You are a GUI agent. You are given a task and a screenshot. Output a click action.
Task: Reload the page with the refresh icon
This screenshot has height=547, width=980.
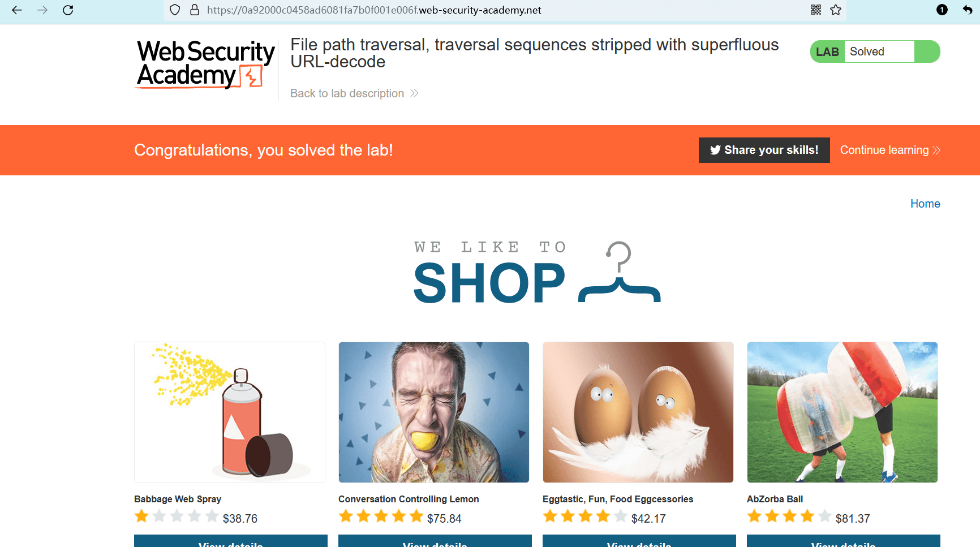68,10
